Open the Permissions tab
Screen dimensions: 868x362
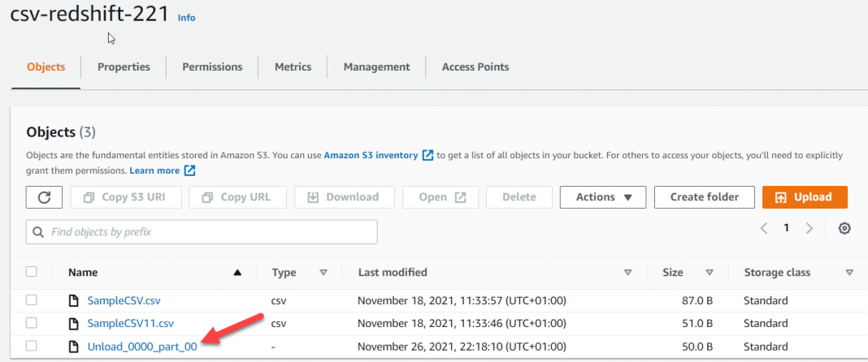(212, 67)
